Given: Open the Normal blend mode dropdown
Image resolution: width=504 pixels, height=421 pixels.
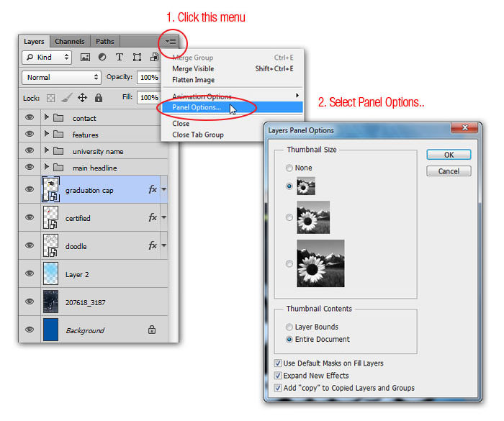Looking at the screenshot, I should 61,77.
